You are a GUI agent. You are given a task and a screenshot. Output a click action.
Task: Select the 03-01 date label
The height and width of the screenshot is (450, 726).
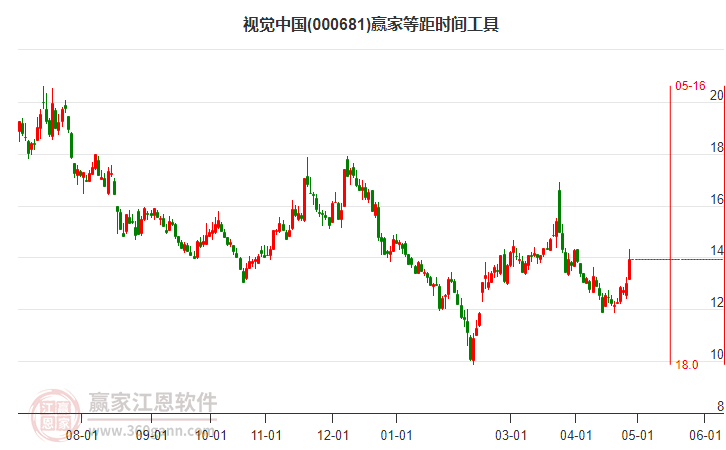pos(511,436)
